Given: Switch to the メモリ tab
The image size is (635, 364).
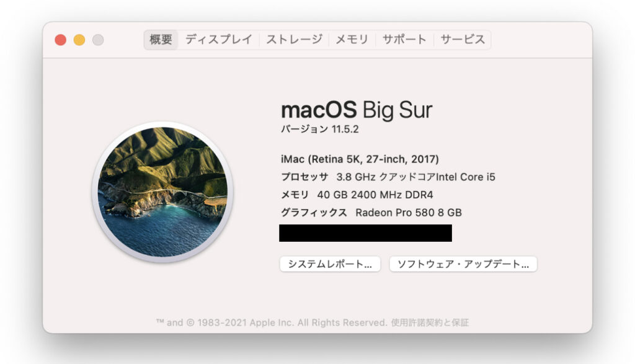Looking at the screenshot, I should (x=352, y=40).
